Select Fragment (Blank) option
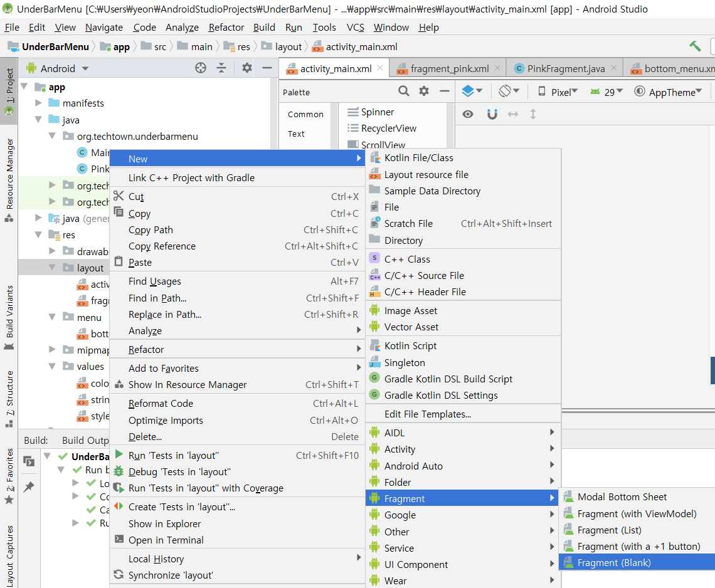The height and width of the screenshot is (588, 715). (637, 562)
